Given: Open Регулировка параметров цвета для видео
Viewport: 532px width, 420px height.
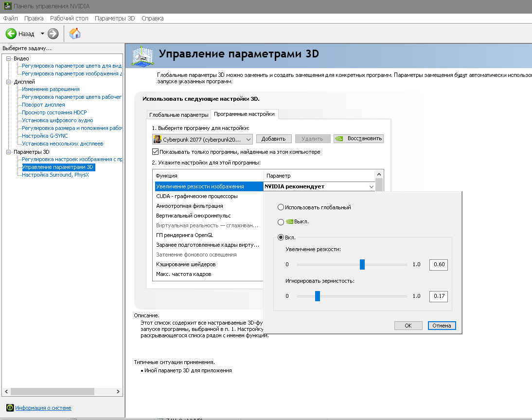Looking at the screenshot, I should tap(71, 66).
